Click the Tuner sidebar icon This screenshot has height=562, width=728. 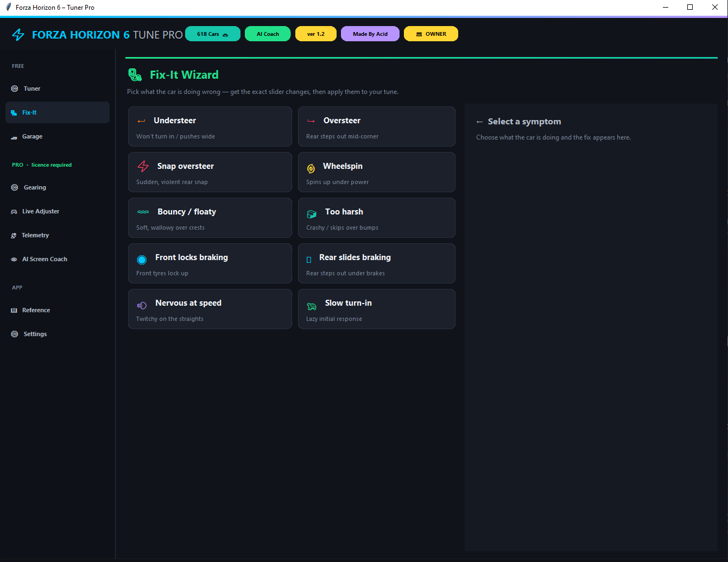[x=15, y=89]
